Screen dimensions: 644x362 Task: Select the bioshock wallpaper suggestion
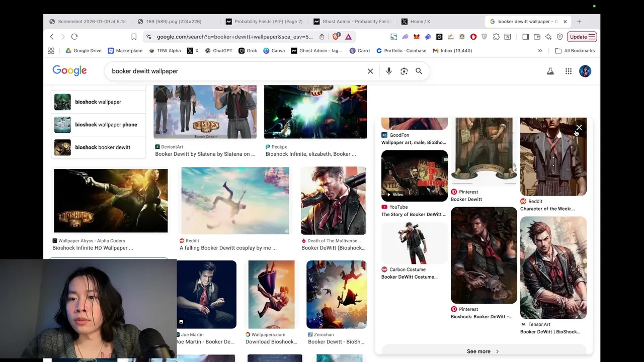[99, 102]
